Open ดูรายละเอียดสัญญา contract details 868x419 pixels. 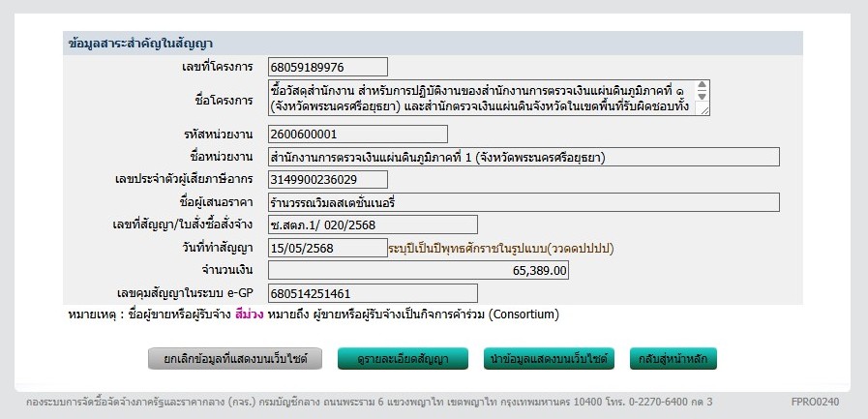406,359
